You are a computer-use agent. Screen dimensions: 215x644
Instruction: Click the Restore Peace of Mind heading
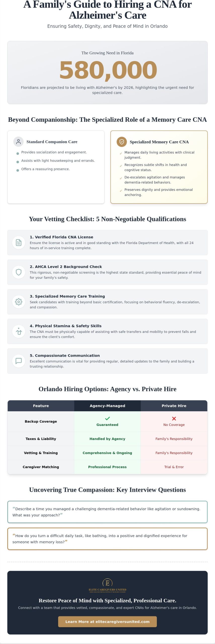tap(107, 600)
